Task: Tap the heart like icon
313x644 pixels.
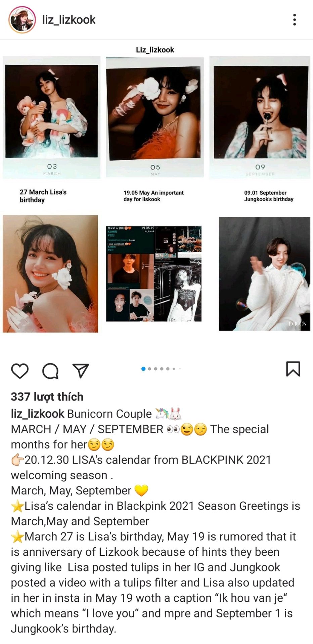Action: (20, 370)
